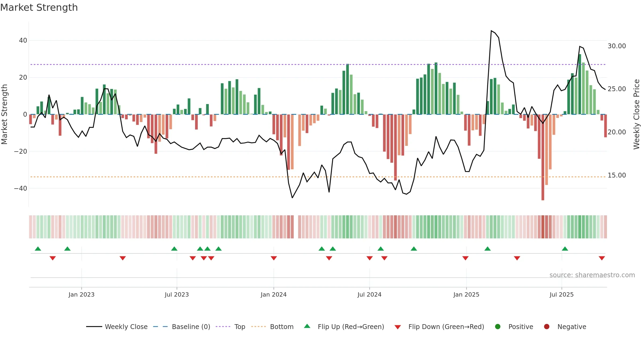Click the source: sharemaestro.com text
Image resolution: width=644 pixels, height=362 pixels.
(x=592, y=275)
